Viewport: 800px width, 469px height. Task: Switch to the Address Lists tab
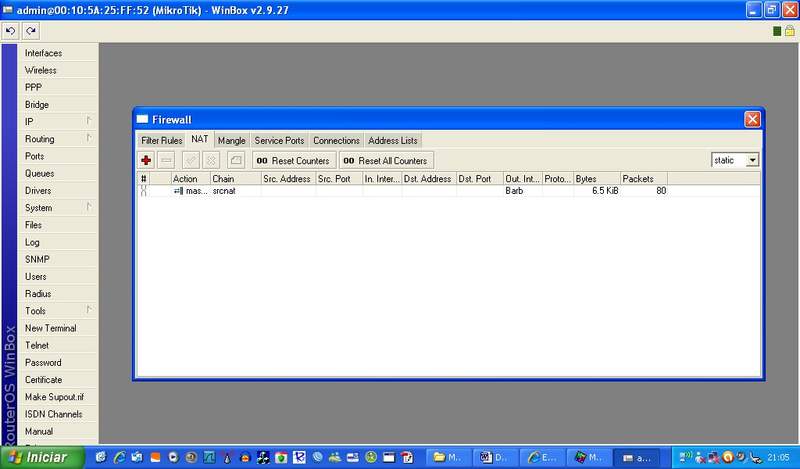(x=393, y=140)
